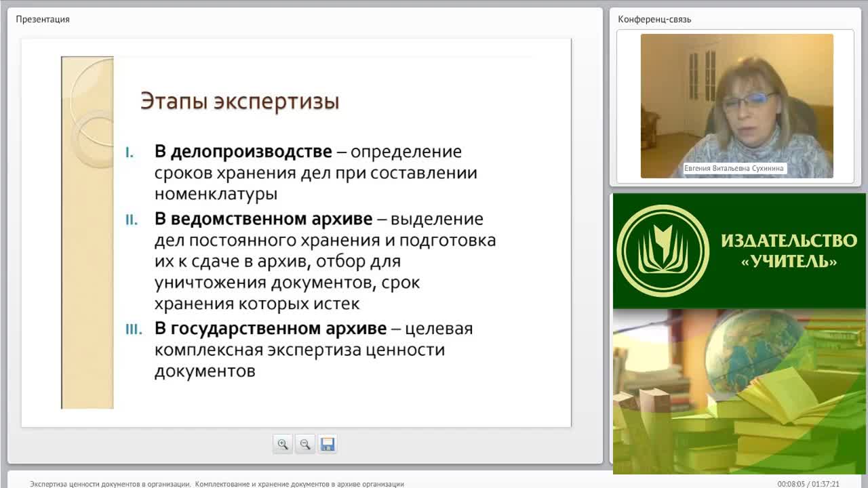Click the Roman numeral I list marker
This screenshot has width=868, height=488.
[x=130, y=152]
